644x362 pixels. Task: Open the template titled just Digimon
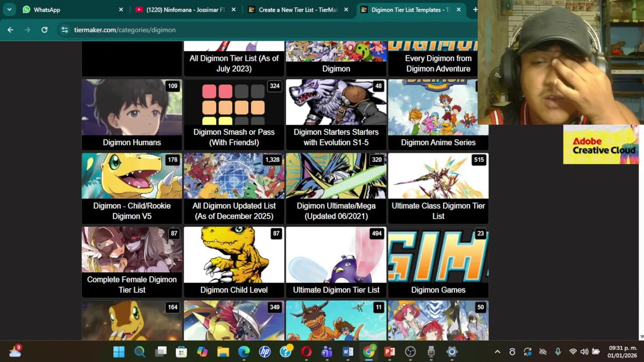336,59
